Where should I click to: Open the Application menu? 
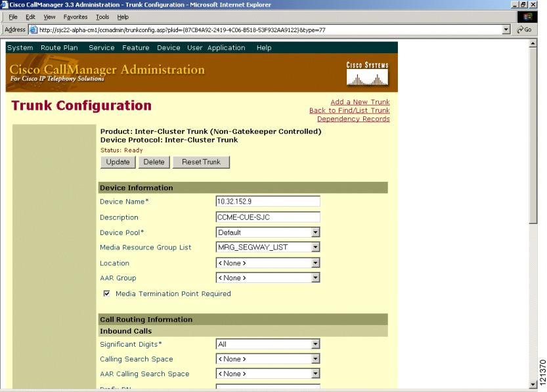226,48
